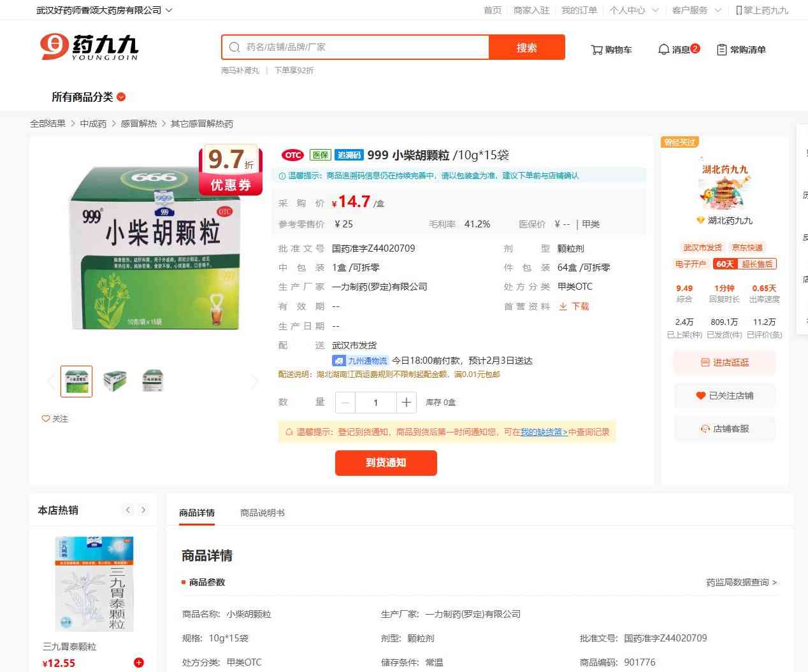808x672 pixels.
Task: Click the 湖北药九九 store logo
Action: [724, 185]
